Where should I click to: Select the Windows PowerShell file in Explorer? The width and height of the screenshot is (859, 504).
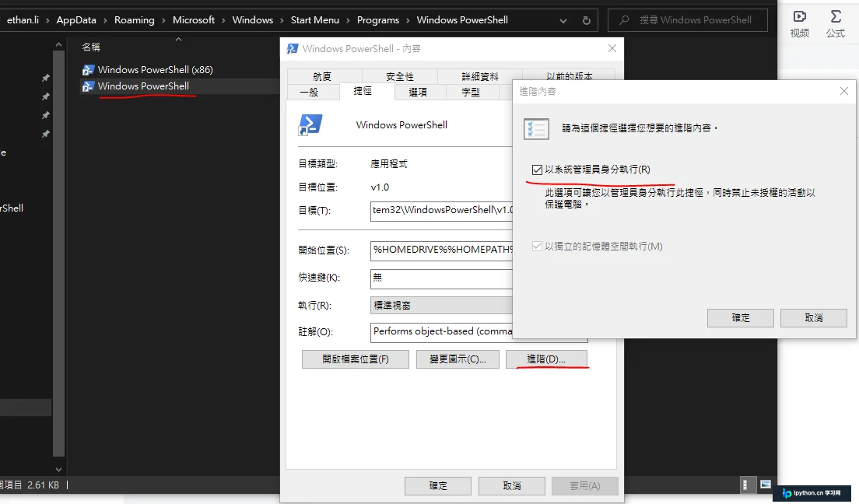(x=143, y=86)
